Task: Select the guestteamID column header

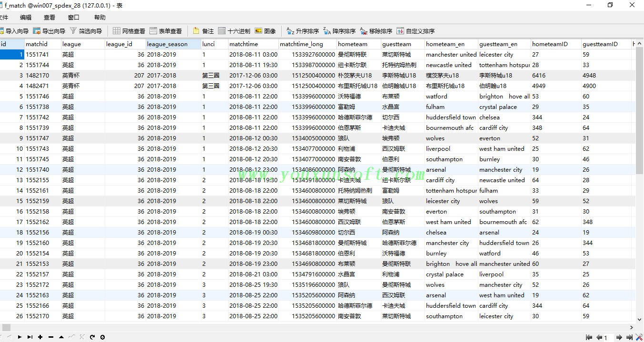Action: (x=606, y=44)
